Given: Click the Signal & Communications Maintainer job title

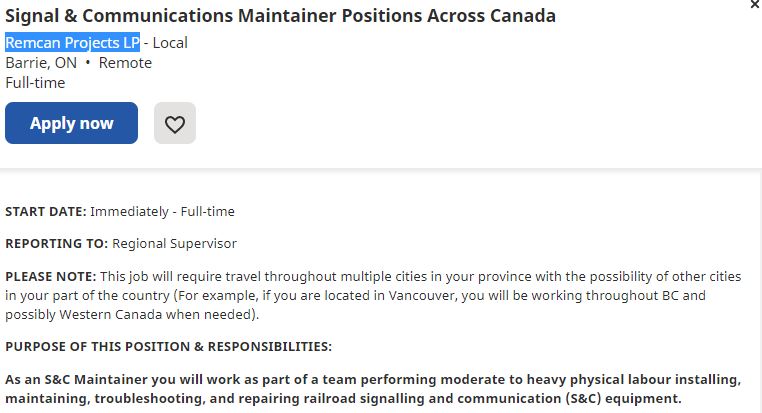Looking at the screenshot, I should coord(280,16).
